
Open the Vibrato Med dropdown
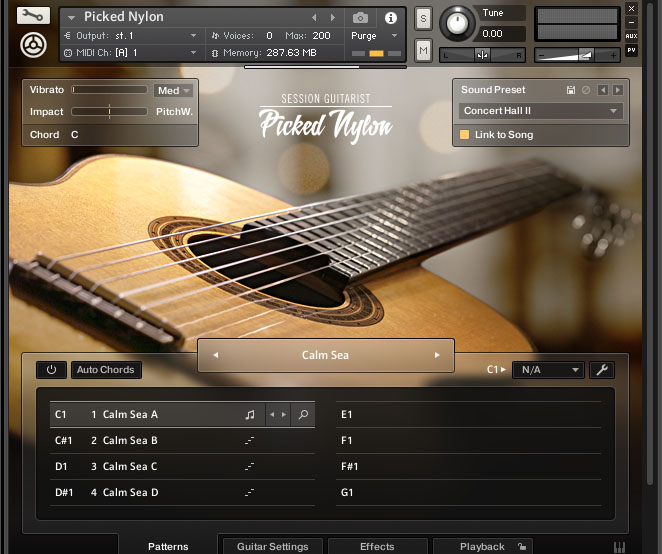pyautogui.click(x=174, y=90)
